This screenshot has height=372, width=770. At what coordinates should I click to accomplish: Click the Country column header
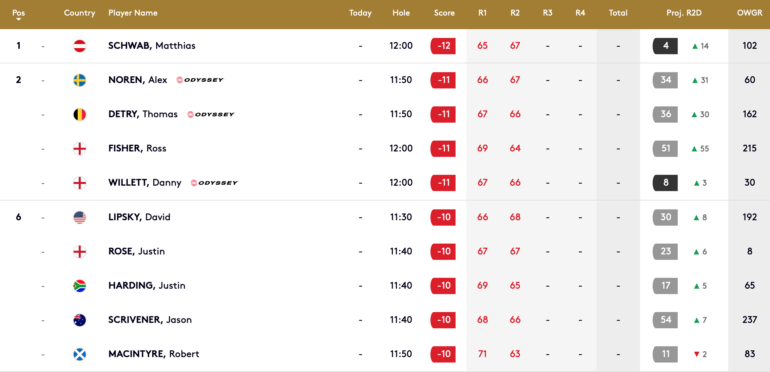(80, 13)
